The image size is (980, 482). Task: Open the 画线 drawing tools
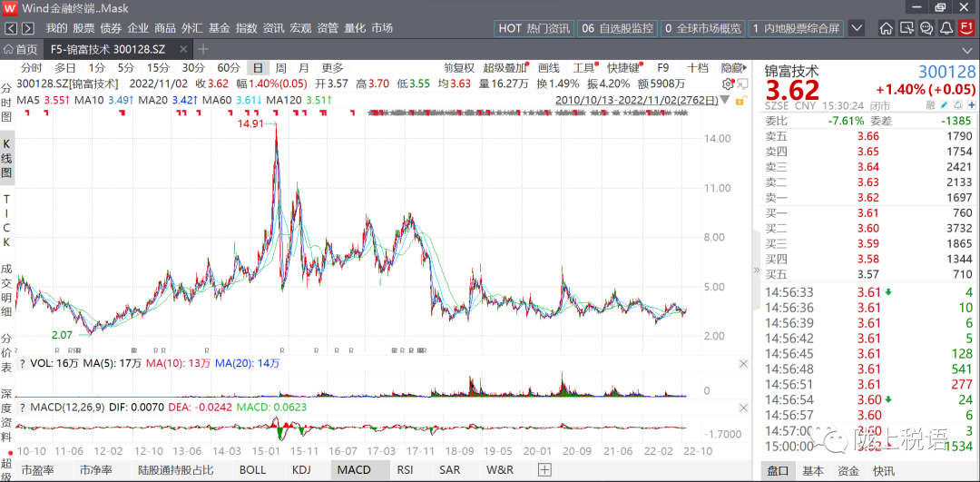coord(549,68)
